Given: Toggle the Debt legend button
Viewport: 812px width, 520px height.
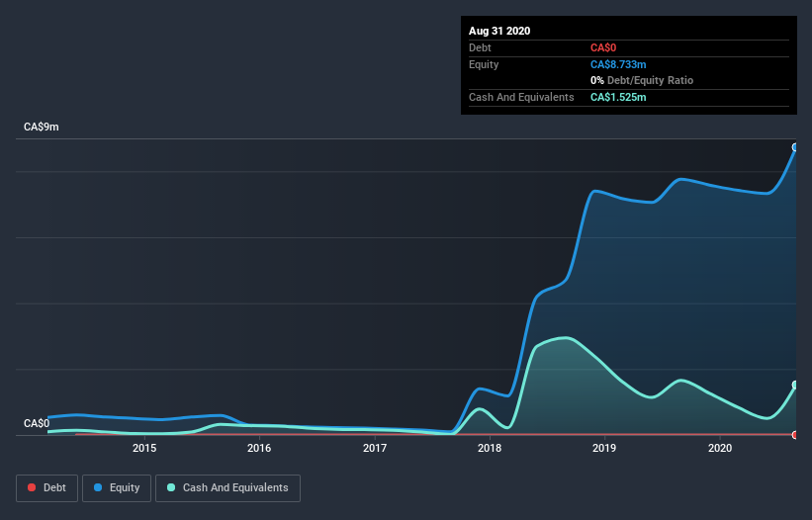Looking at the screenshot, I should (46, 488).
